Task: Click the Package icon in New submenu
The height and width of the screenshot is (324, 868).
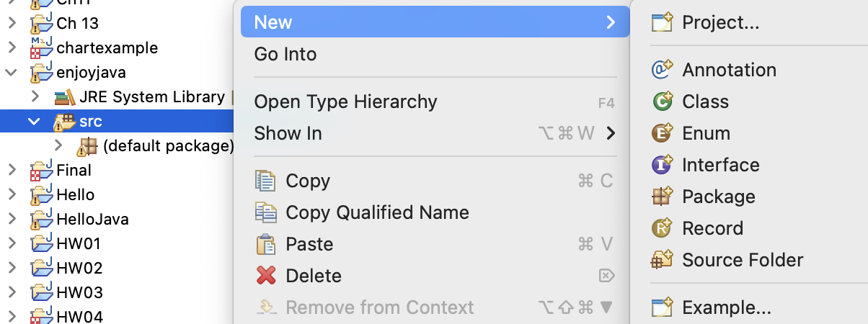Action: 662,197
